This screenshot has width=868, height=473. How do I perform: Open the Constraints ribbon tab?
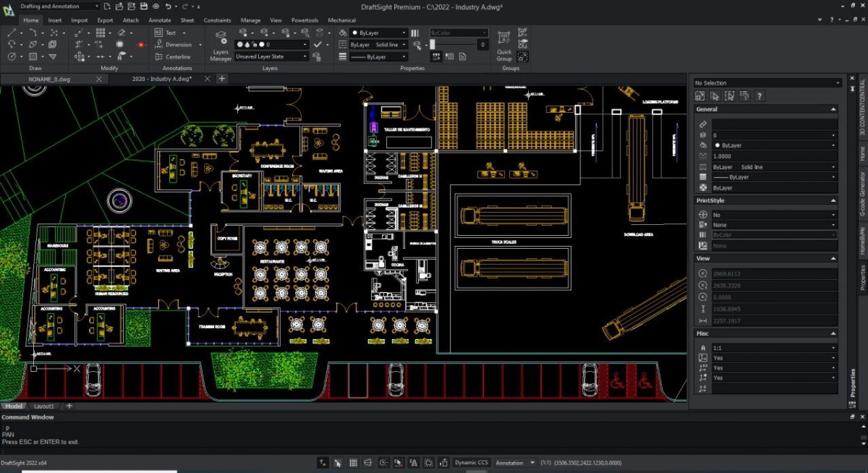click(x=218, y=20)
